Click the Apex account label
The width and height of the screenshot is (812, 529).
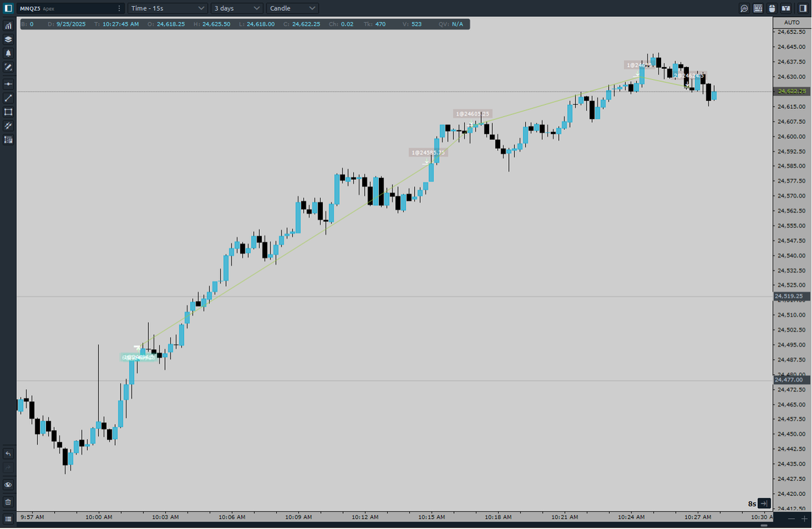tap(49, 9)
